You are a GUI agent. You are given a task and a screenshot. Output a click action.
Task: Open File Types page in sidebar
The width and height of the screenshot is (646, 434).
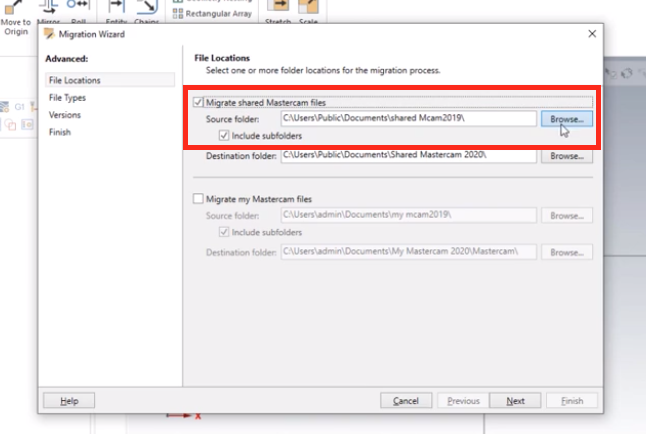tap(67, 98)
